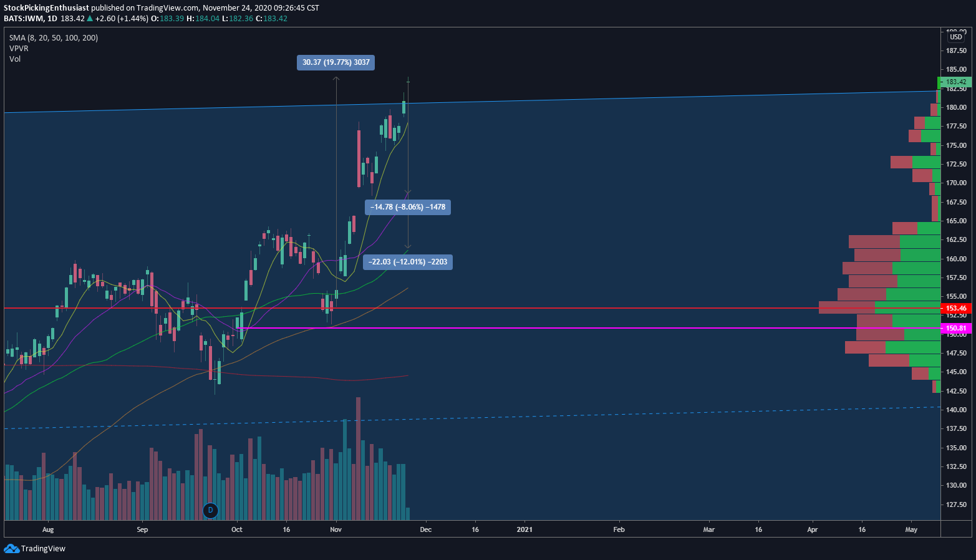976x560 pixels.
Task: Click the 'Nov' label on time axis
Action: point(336,529)
